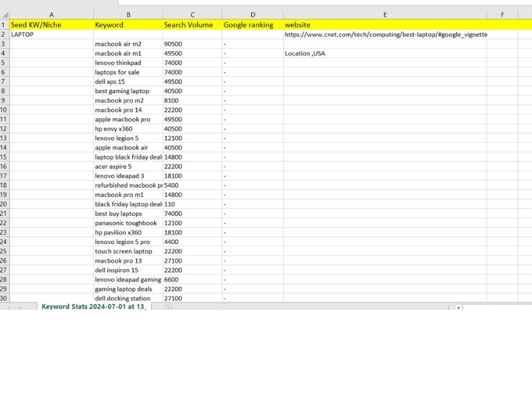
Task: Select the gaming laptop deals keyword cell
Action: pyautogui.click(x=126, y=289)
